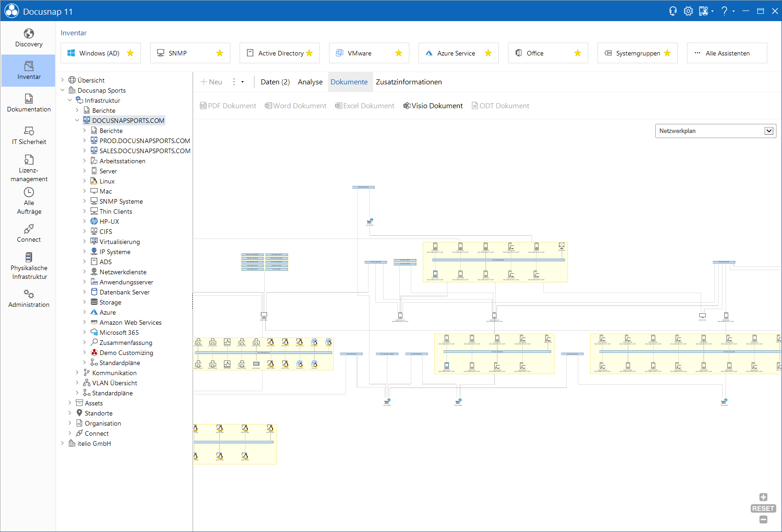The image size is (782, 532).
Task: Toggle favorite star on Windows (AD)
Action: [130, 53]
